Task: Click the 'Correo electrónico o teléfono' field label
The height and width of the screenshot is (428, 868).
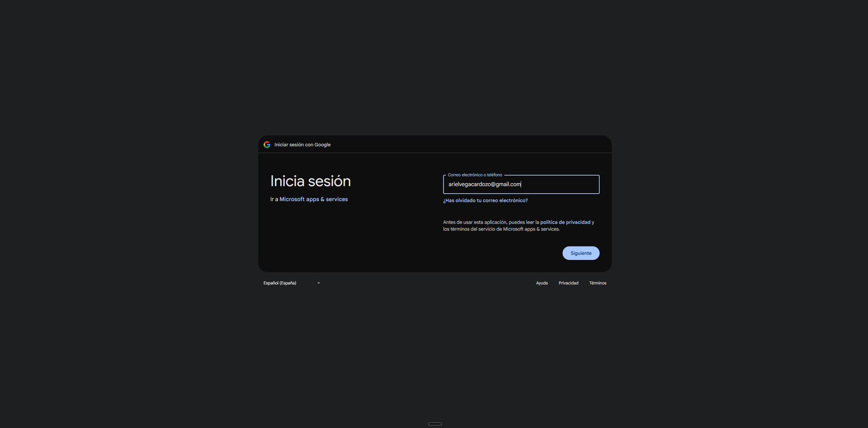Action: pos(475,175)
